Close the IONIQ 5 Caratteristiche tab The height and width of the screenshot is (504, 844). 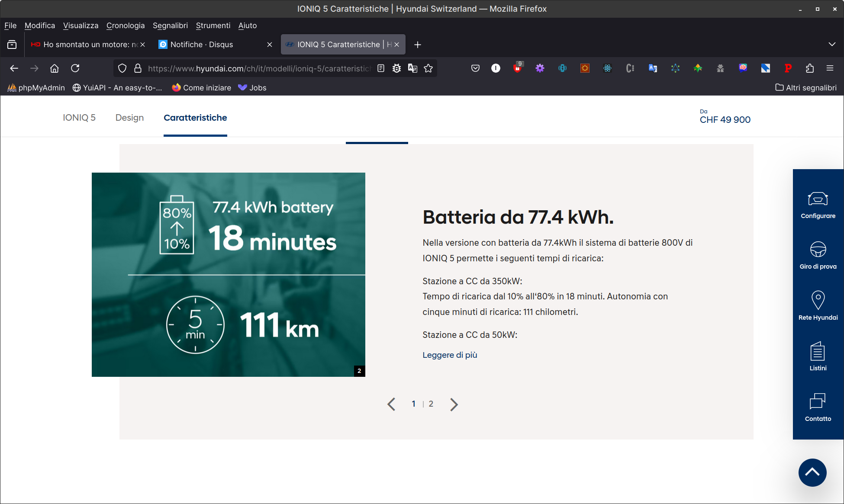point(396,45)
